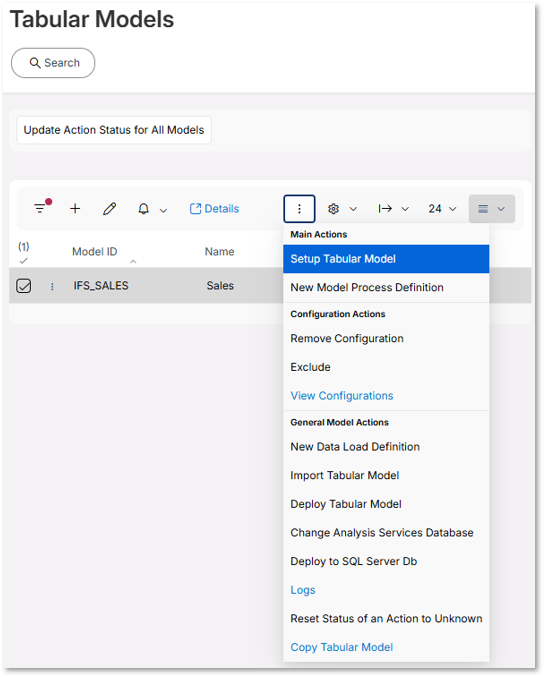Open Logs from the menu
544x677 pixels.
386,590
